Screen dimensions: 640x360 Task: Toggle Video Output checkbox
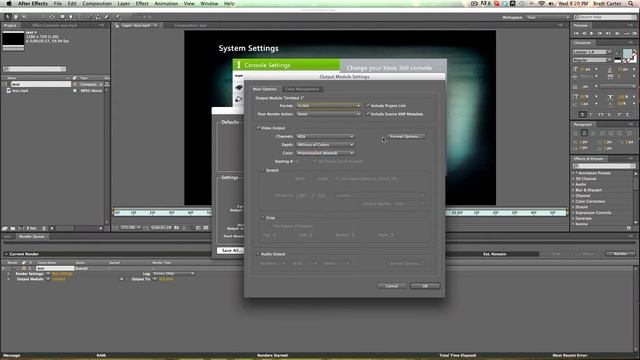pyautogui.click(x=258, y=128)
